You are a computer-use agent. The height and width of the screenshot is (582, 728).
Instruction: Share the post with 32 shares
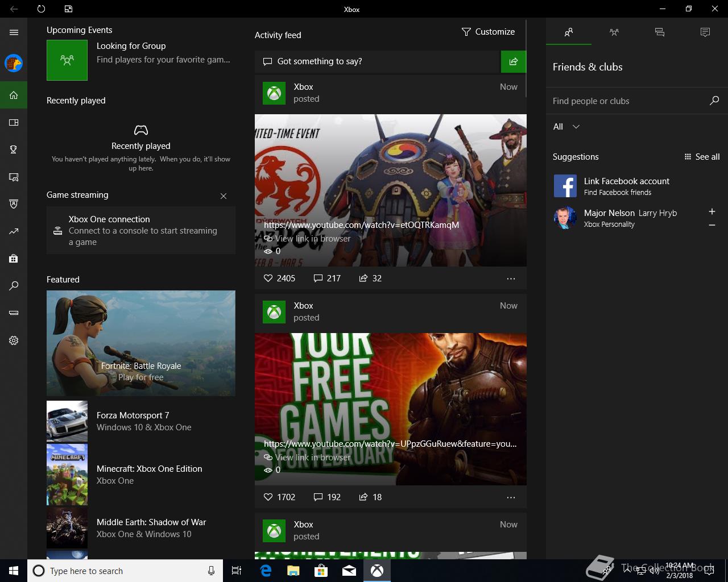coord(370,278)
